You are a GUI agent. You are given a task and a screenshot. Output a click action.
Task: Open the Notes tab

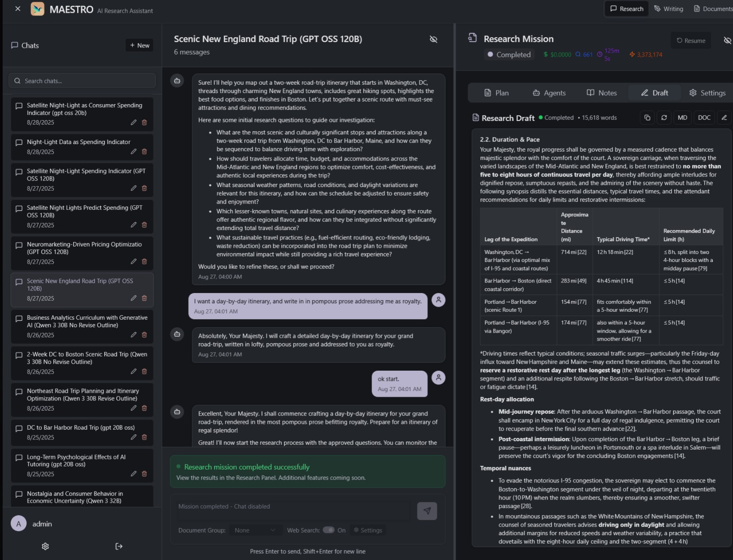click(x=602, y=93)
